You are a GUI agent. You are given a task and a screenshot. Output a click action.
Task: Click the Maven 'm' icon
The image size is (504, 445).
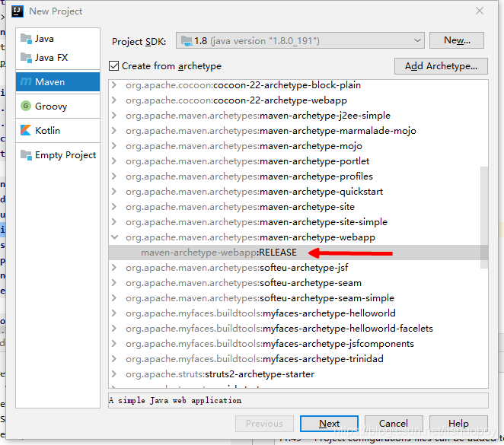coord(26,82)
